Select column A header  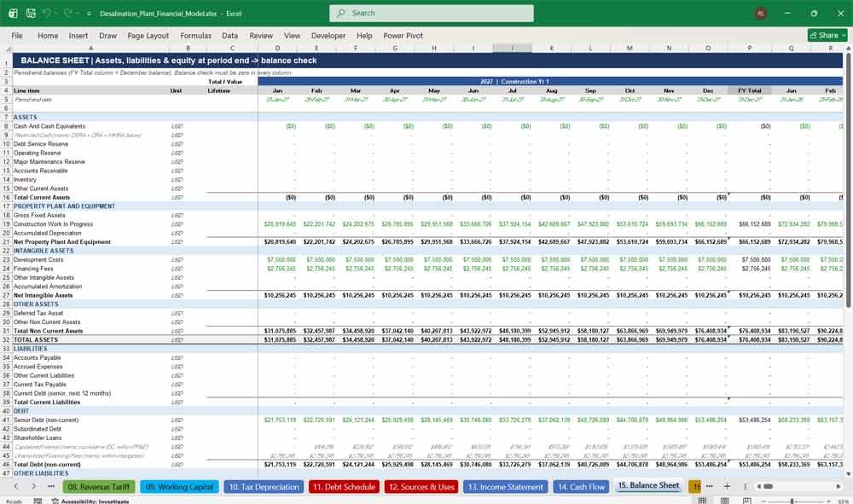[x=90, y=49]
